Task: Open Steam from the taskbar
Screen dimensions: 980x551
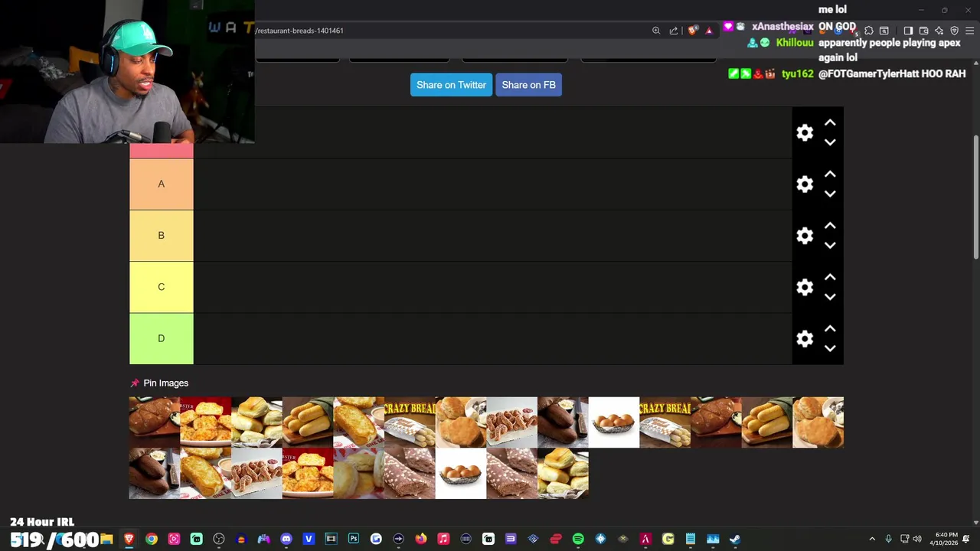Action: [735, 540]
